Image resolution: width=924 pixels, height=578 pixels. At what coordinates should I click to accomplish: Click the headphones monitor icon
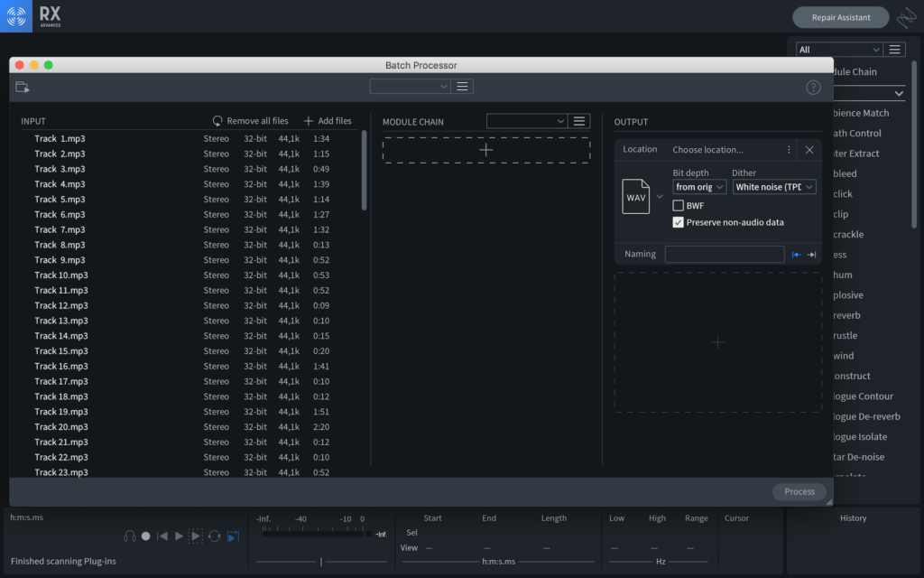130,536
